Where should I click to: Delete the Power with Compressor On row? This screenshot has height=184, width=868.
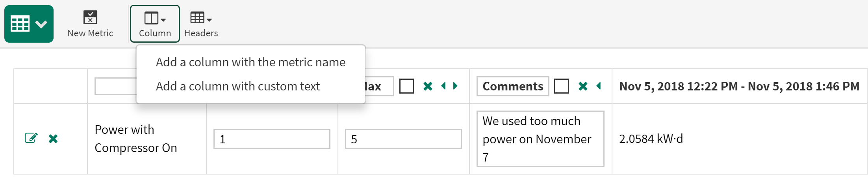coord(53,139)
